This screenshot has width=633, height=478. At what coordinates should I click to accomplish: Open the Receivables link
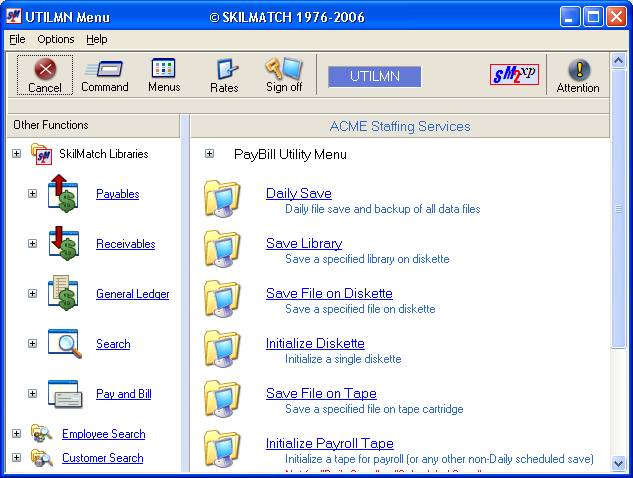[126, 244]
